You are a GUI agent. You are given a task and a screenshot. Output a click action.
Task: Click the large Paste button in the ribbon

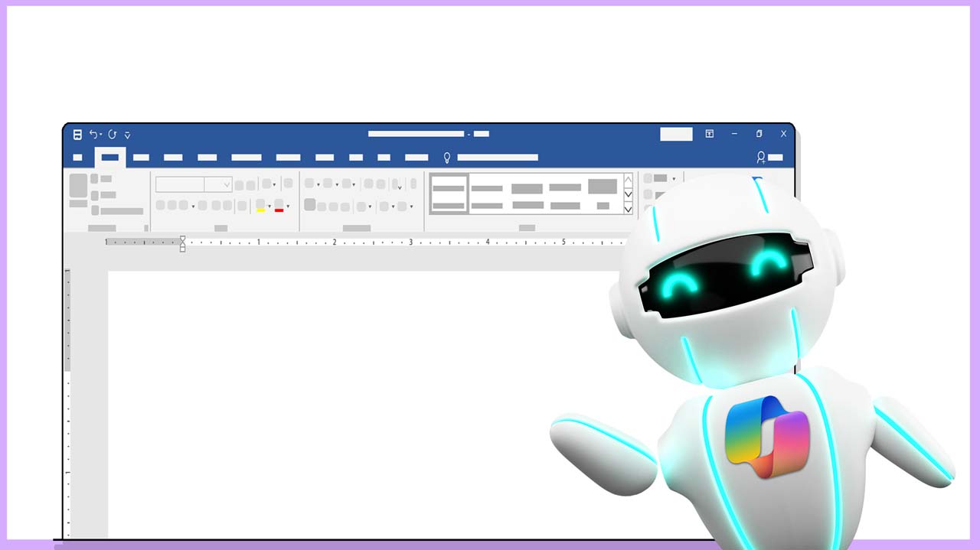click(78, 185)
